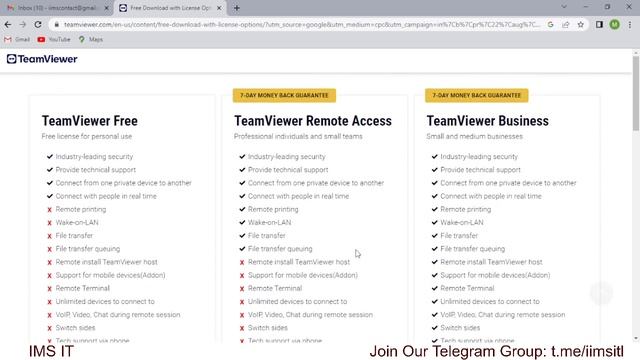This screenshot has height=360, width=640.
Task: Click checkmark beside Business 'VoIP, Video, Chat'
Action: (434, 315)
